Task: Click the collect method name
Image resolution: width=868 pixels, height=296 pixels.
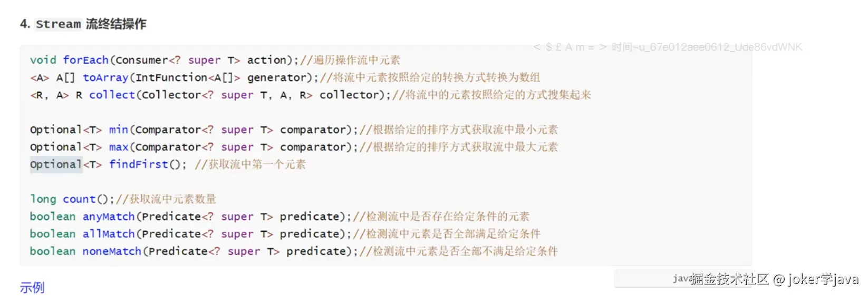Action: coord(112,95)
